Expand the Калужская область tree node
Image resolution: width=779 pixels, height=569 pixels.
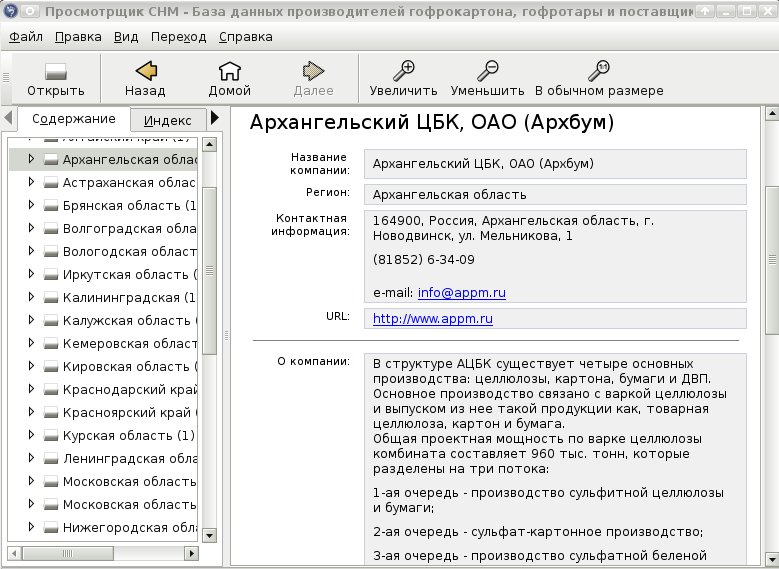pos(31,320)
